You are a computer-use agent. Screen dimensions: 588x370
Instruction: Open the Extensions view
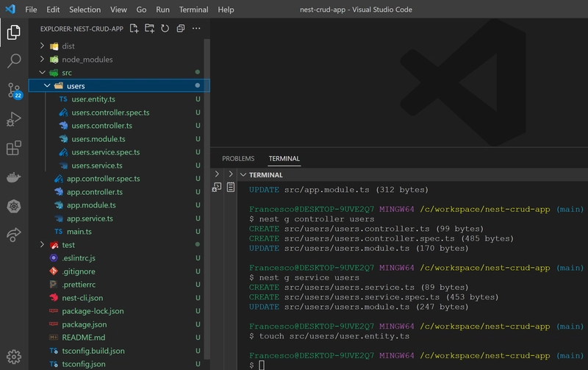(x=14, y=148)
